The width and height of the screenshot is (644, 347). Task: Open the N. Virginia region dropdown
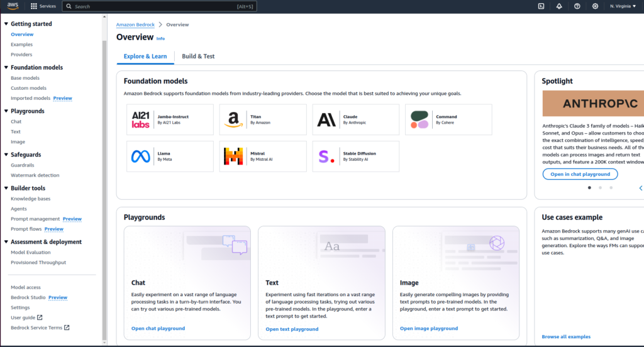tap(623, 6)
